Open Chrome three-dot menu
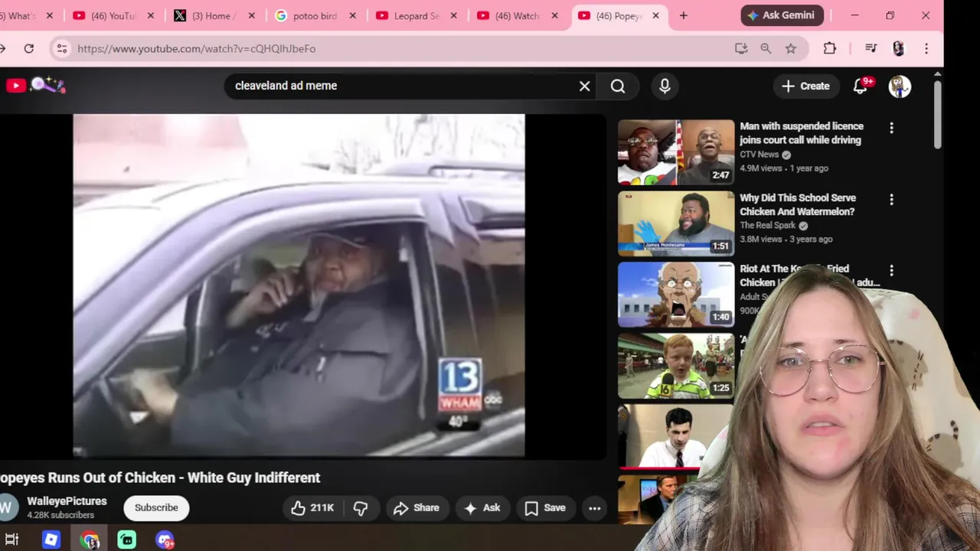This screenshot has height=551, width=980. [x=926, y=48]
